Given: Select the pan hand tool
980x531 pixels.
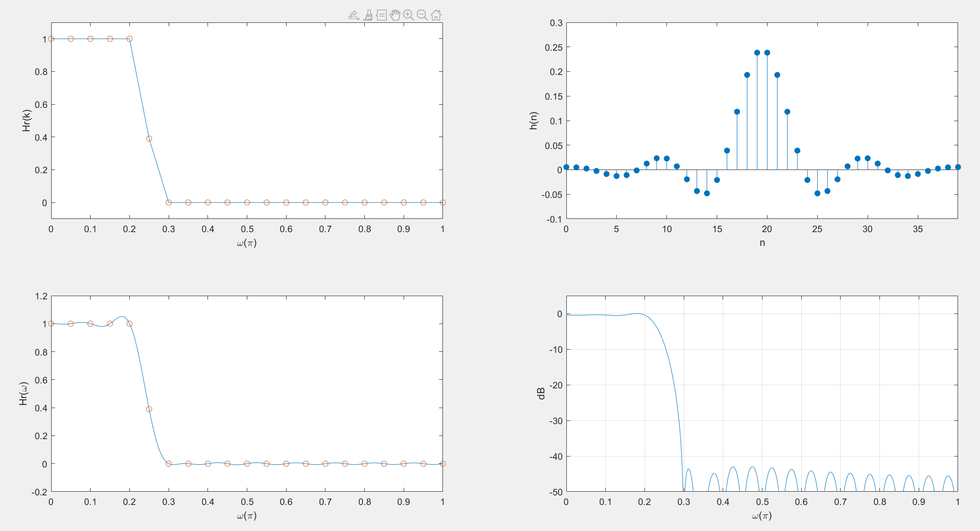Looking at the screenshot, I should 395,15.
